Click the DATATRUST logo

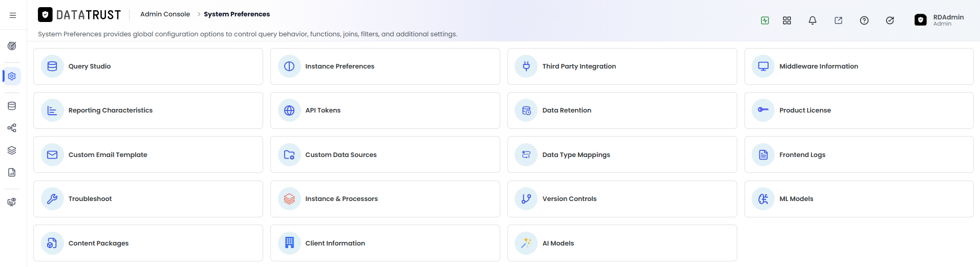pyautogui.click(x=79, y=15)
